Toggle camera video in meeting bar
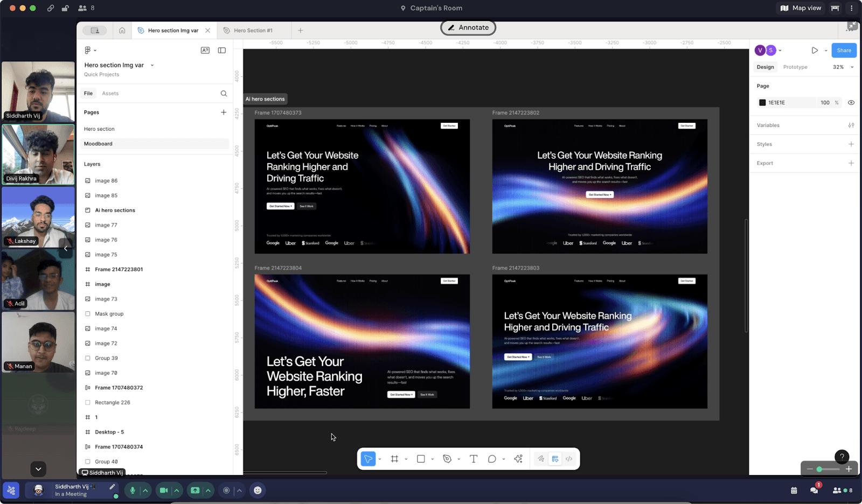 164,491
